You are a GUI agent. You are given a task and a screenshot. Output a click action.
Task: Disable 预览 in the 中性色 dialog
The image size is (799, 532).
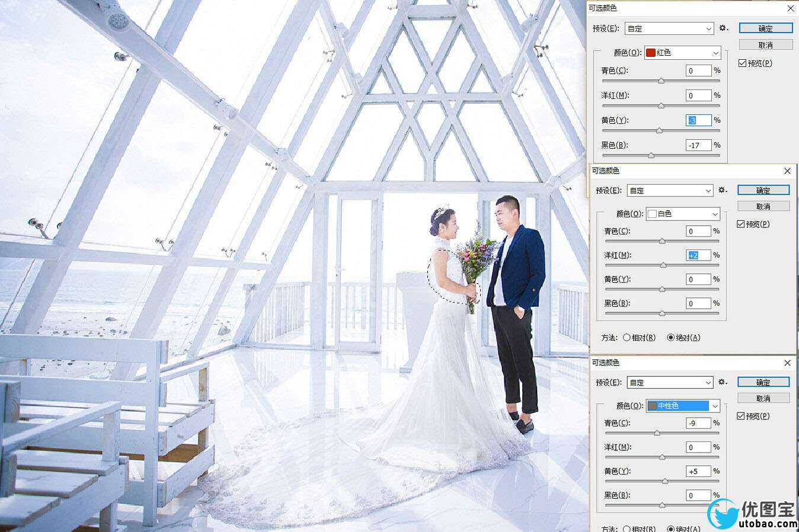741,416
